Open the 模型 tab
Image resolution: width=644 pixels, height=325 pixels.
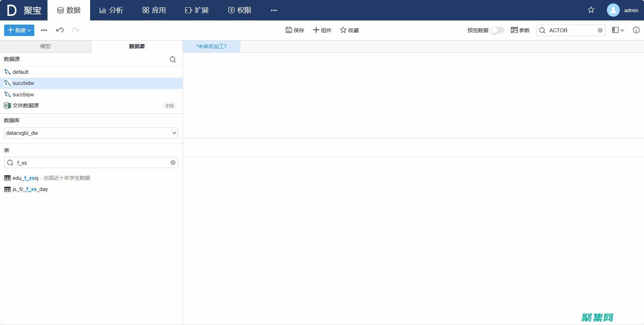click(45, 46)
